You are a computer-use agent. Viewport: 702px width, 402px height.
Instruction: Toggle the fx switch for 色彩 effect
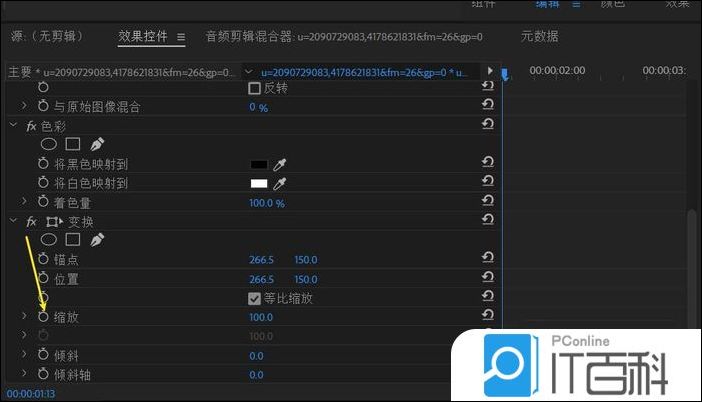click(31, 127)
